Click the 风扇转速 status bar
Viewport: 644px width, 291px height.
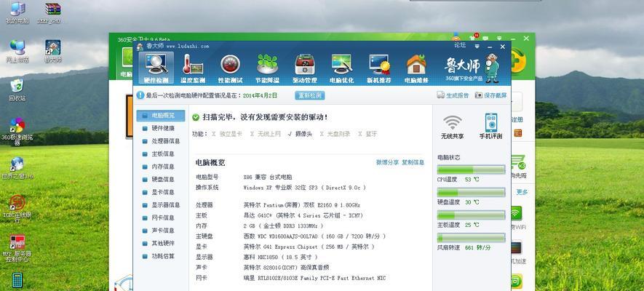471,238
